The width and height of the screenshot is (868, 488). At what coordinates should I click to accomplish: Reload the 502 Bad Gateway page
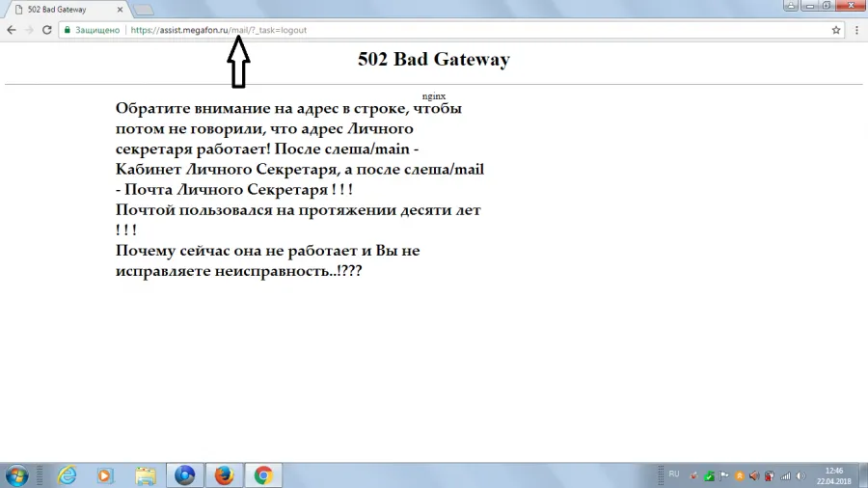pos(47,30)
